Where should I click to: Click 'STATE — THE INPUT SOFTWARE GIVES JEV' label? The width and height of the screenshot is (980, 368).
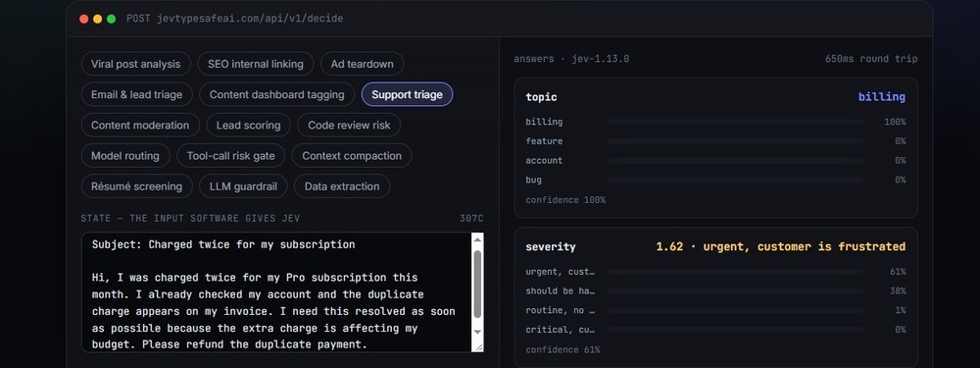pos(190,219)
